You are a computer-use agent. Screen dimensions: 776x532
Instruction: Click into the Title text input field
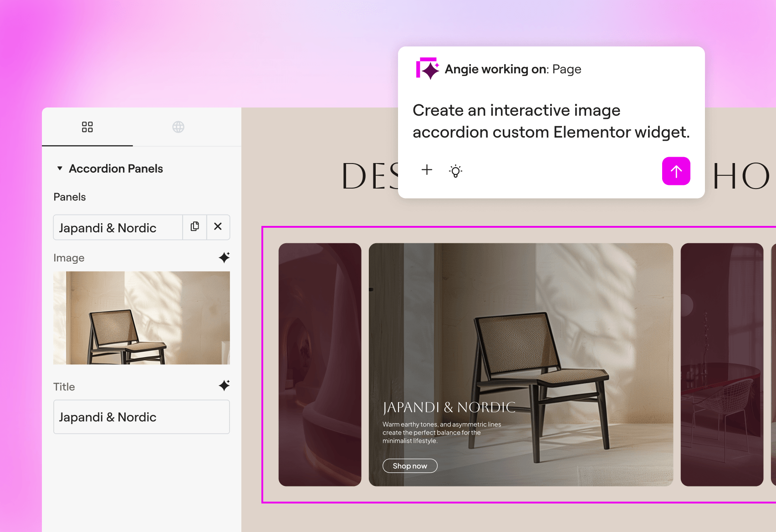(x=141, y=417)
